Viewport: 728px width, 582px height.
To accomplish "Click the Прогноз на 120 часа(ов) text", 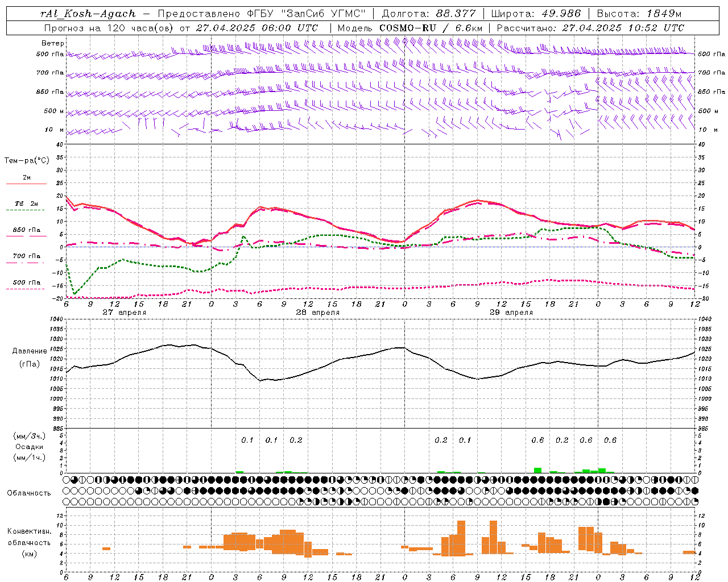I will click(109, 27).
